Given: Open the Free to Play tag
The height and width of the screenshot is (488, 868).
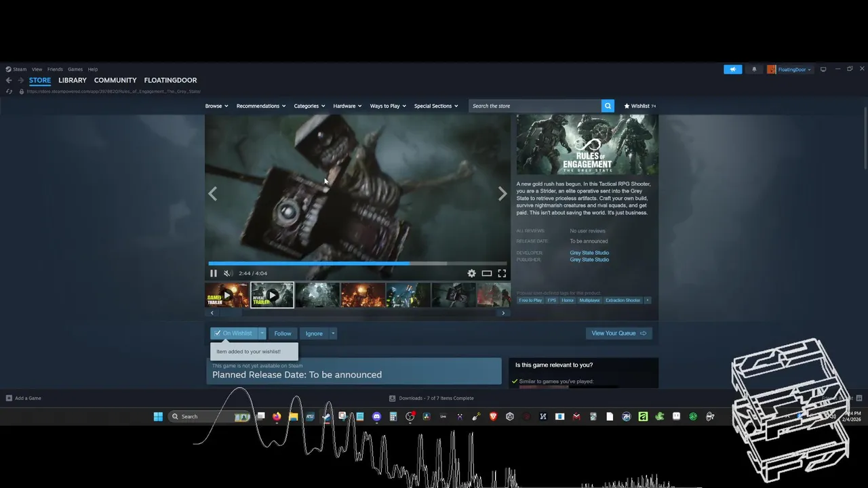Looking at the screenshot, I should tap(530, 300).
